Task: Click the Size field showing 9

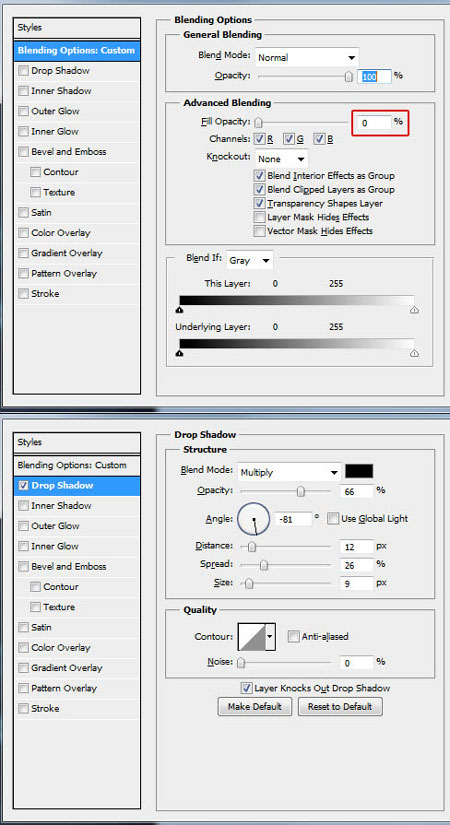Action: tap(357, 583)
